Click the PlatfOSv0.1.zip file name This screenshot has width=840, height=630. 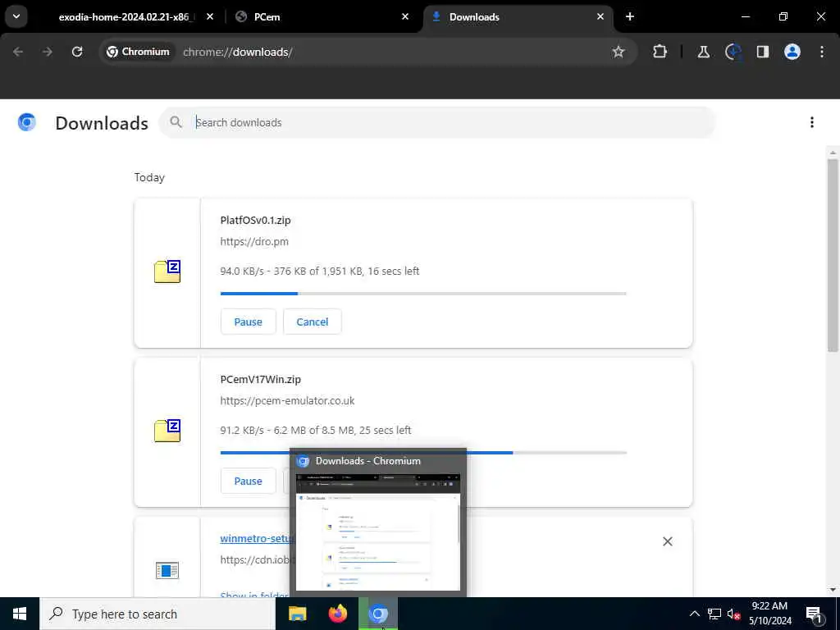pos(256,220)
